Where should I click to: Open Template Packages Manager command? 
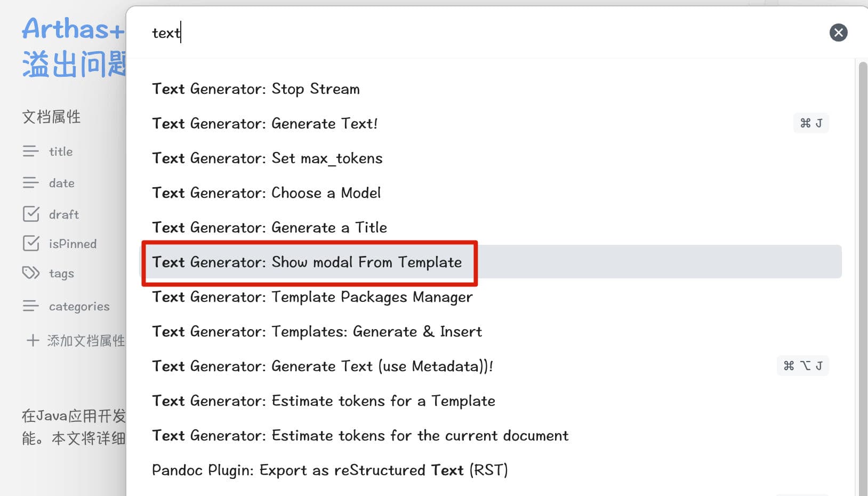coord(312,297)
